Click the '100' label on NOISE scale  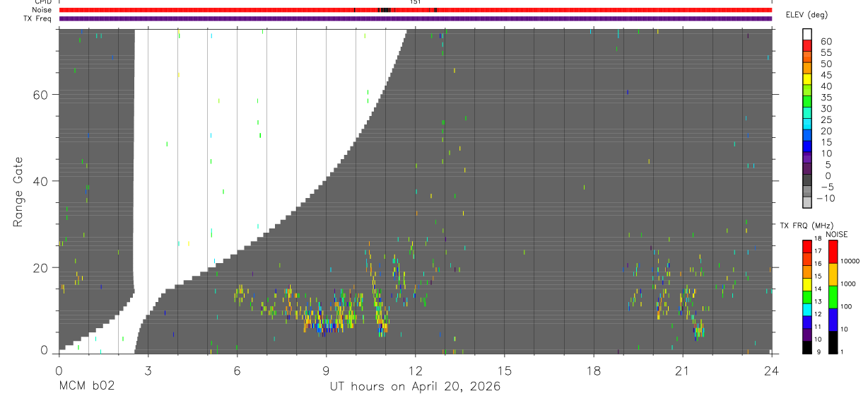click(847, 306)
